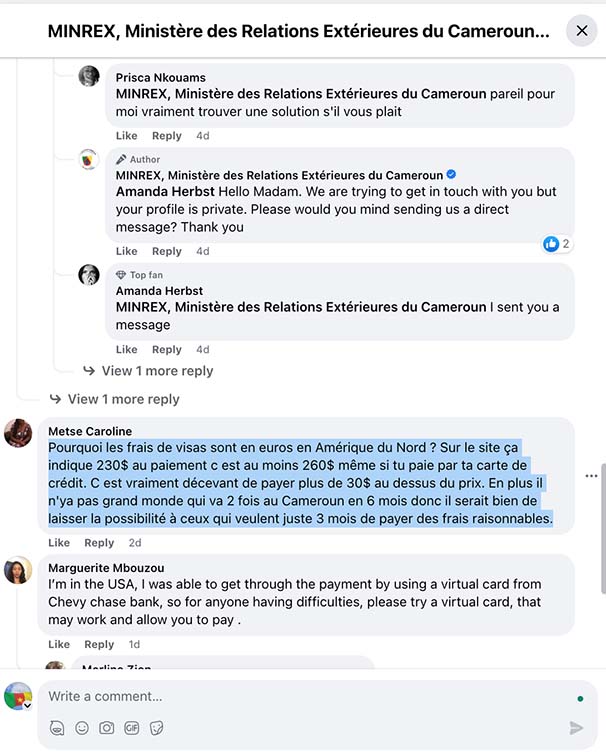This screenshot has height=753, width=606.
Task: Like Marguerite Mbouzou's comment
Action: (x=59, y=645)
